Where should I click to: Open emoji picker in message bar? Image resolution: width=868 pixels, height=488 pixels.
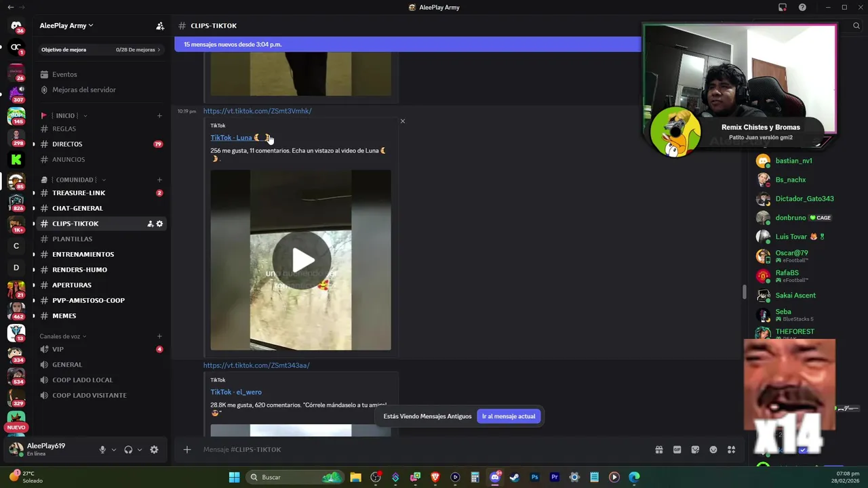(x=713, y=449)
